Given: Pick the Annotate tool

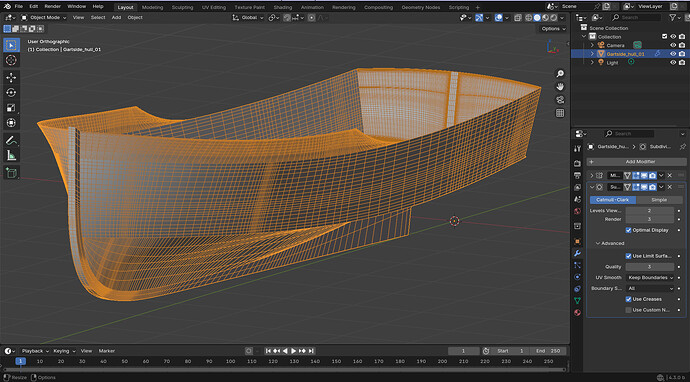Looking at the screenshot, I should [x=11, y=140].
